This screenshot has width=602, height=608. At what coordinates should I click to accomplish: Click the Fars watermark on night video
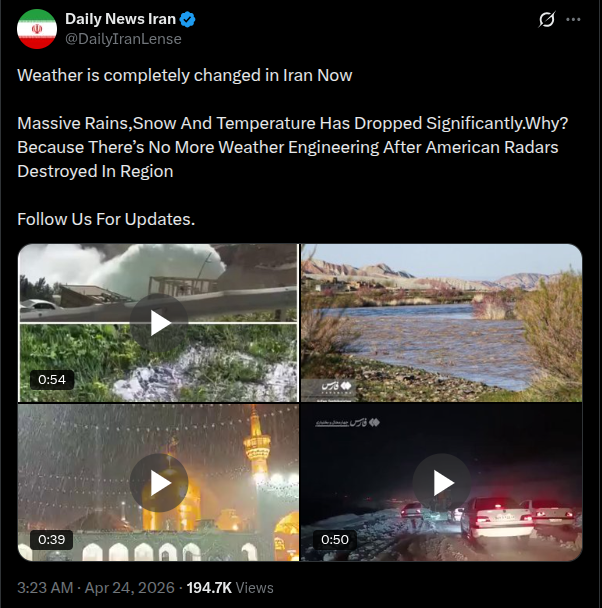click(x=347, y=423)
